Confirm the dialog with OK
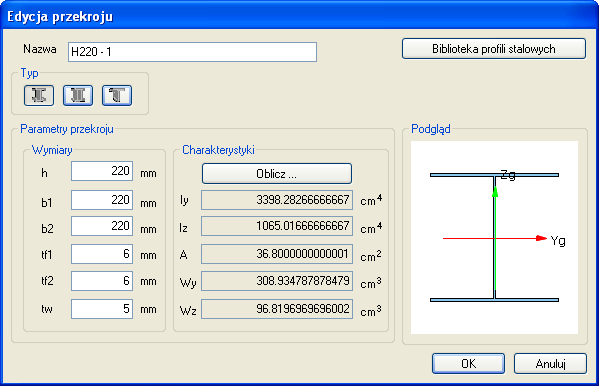This screenshot has height=386, width=599. coord(468,363)
